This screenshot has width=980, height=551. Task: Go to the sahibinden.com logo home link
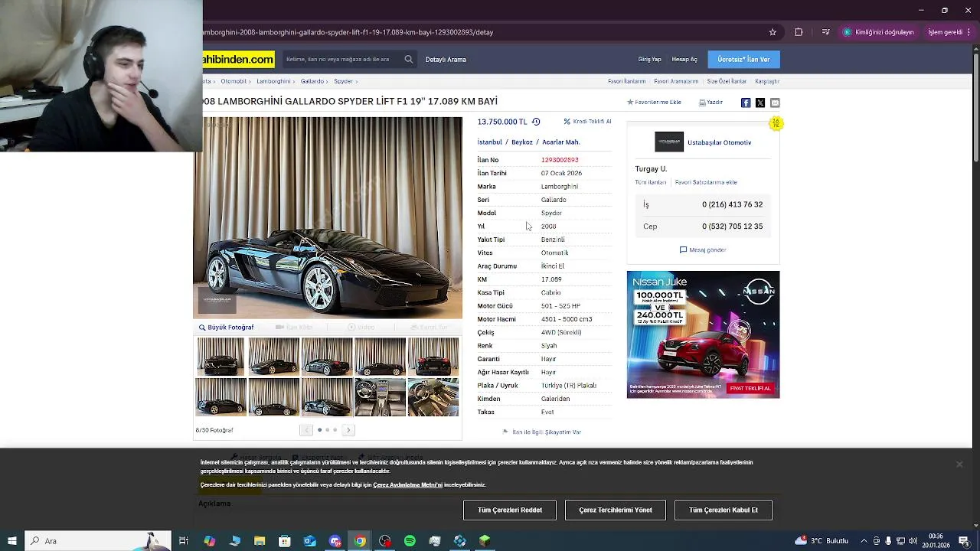(238, 59)
